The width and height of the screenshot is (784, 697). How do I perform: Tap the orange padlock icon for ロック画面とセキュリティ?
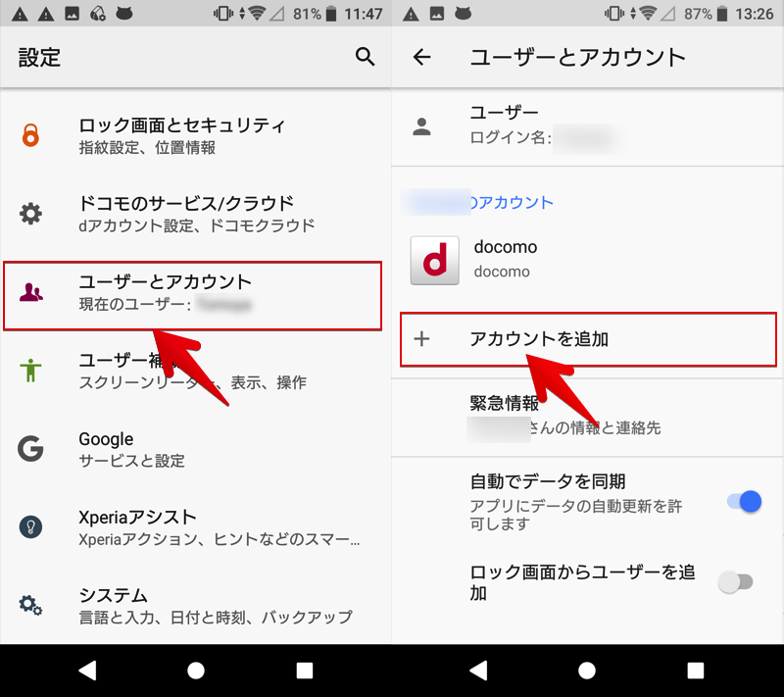[x=31, y=135]
